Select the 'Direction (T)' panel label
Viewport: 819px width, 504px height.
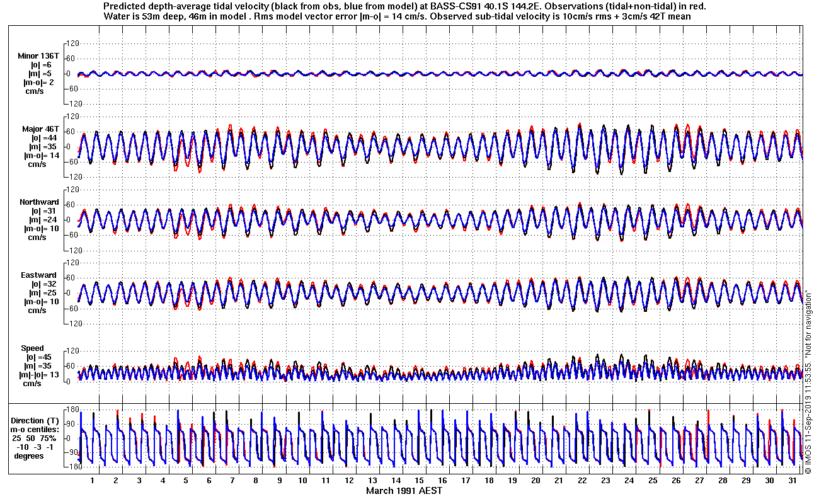(x=36, y=420)
